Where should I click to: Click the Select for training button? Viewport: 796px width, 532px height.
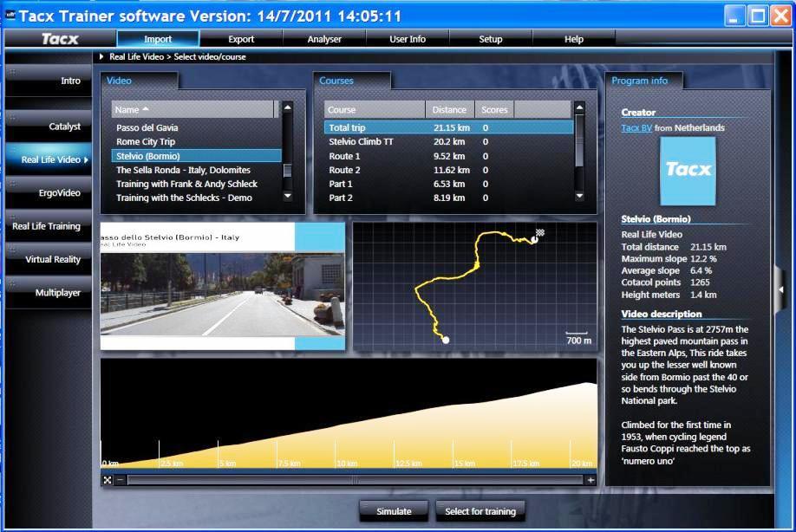pos(480,511)
